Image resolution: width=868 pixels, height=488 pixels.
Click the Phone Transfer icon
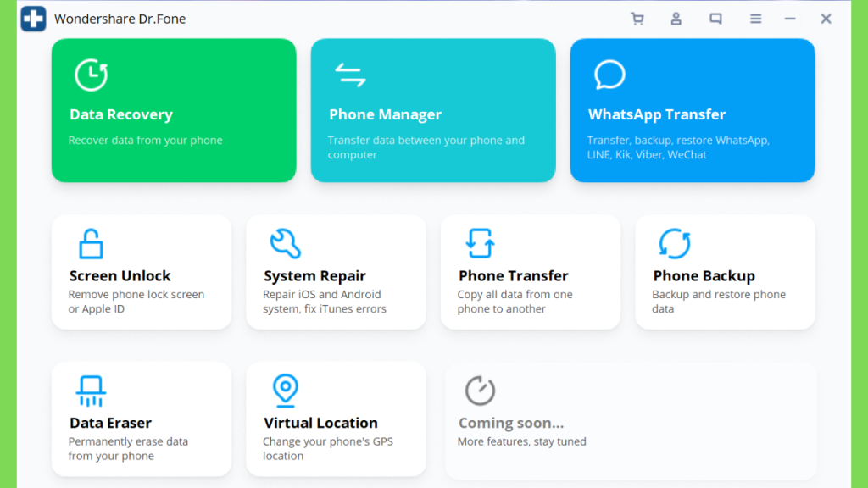[480, 243]
